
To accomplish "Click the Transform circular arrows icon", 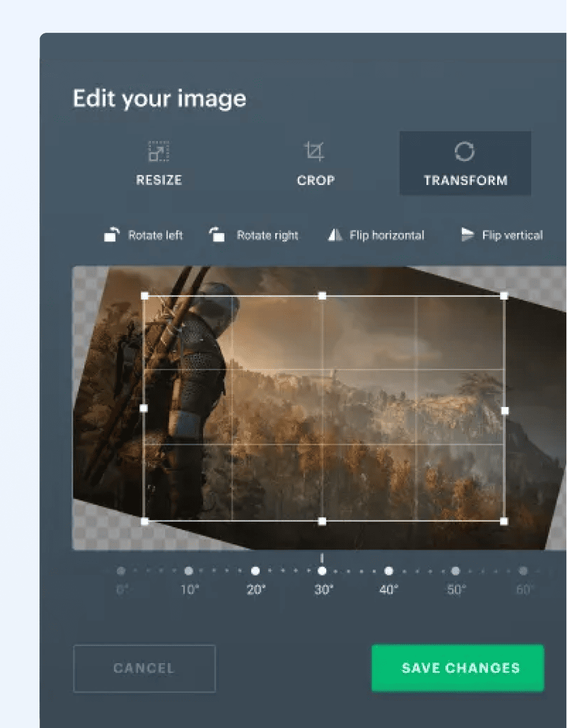I will coord(465,152).
